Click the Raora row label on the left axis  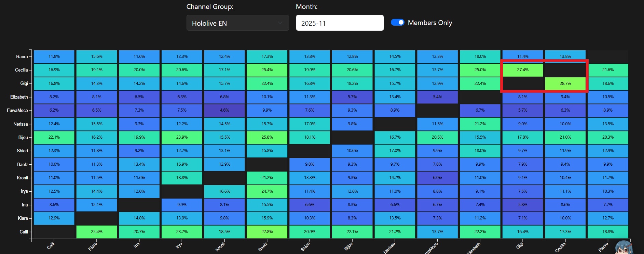(x=22, y=57)
